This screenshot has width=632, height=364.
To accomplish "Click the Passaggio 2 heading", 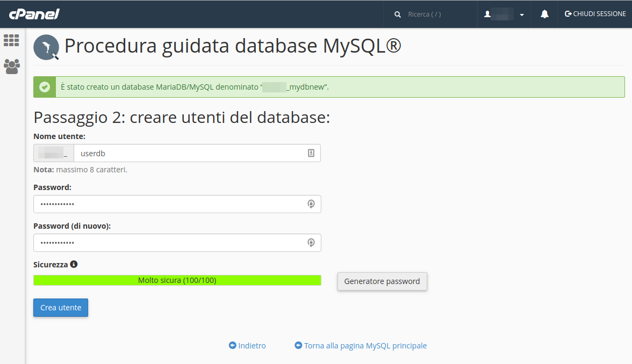I will [x=182, y=118].
